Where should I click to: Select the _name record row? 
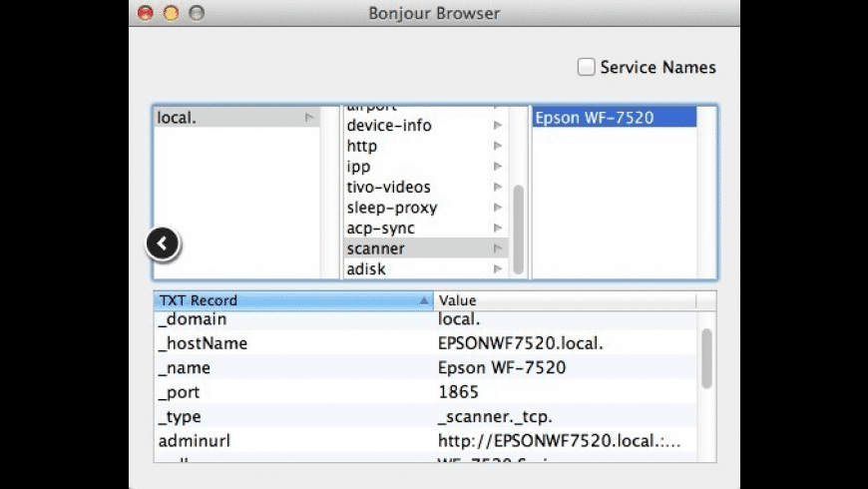pyautogui.click(x=425, y=367)
